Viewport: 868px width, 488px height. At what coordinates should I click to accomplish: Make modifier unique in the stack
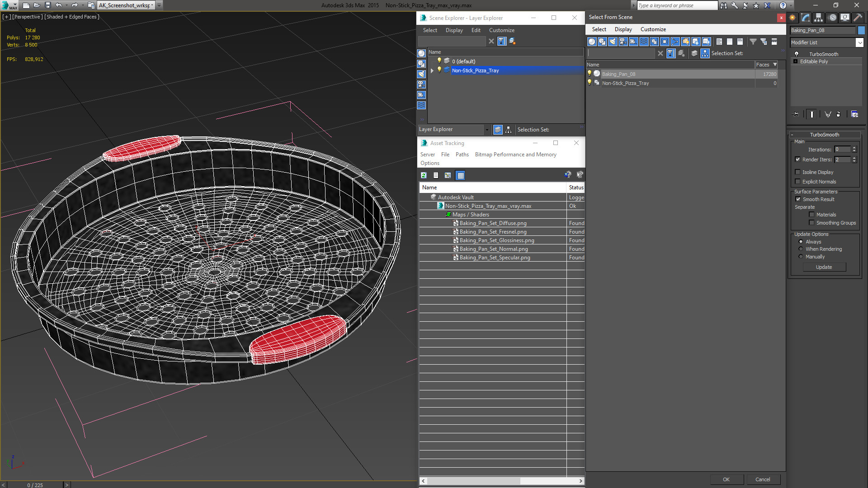pyautogui.click(x=828, y=114)
